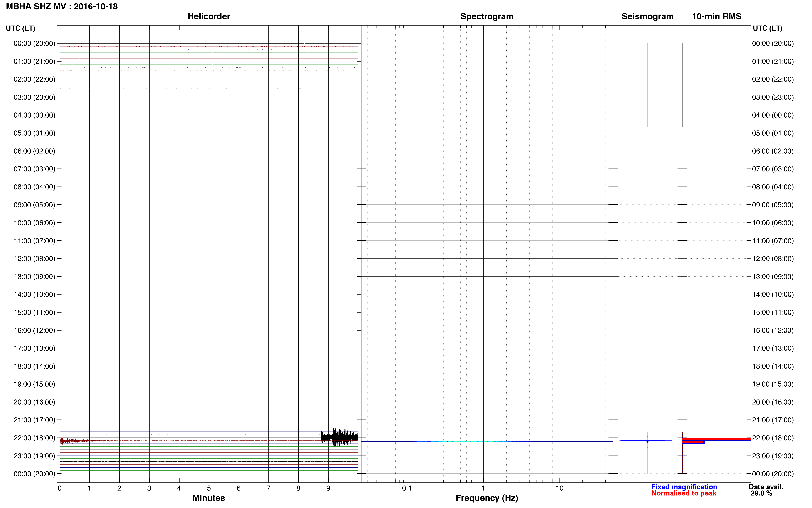Click the 'MBHA SHZ MV : 2016-10-18' title

(62, 6)
